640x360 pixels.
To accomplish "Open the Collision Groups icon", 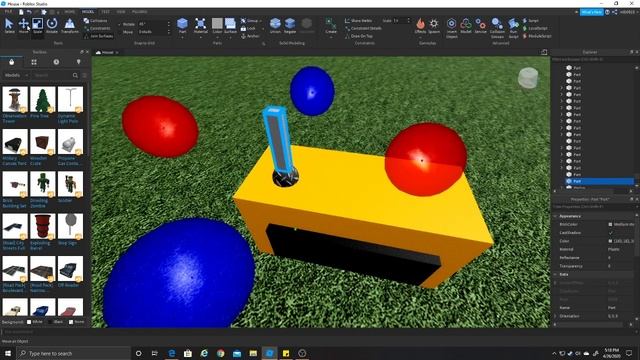I will coord(497,24).
